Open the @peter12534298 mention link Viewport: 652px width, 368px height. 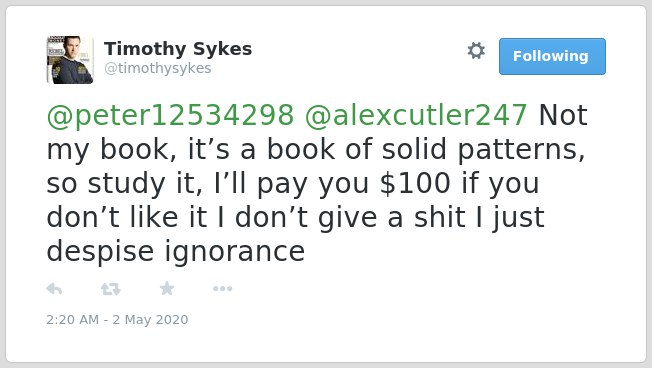(x=170, y=116)
